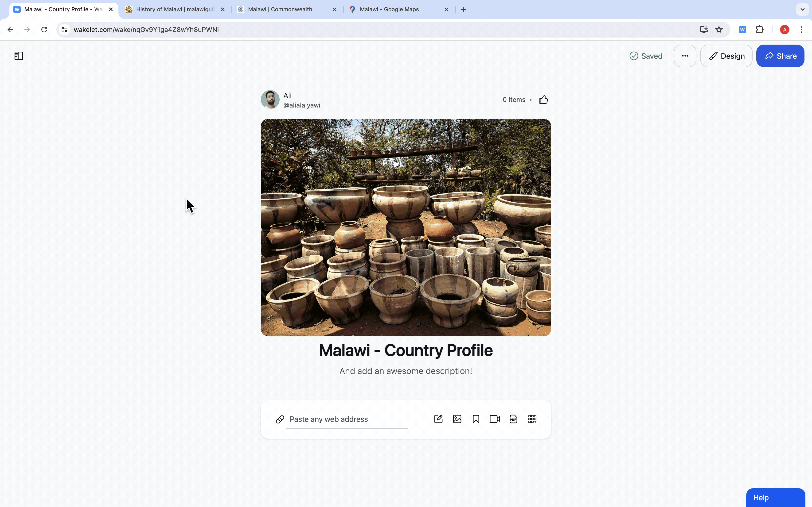Expand the tab search dropdown arrow
The image size is (812, 507).
pyautogui.click(x=802, y=9)
